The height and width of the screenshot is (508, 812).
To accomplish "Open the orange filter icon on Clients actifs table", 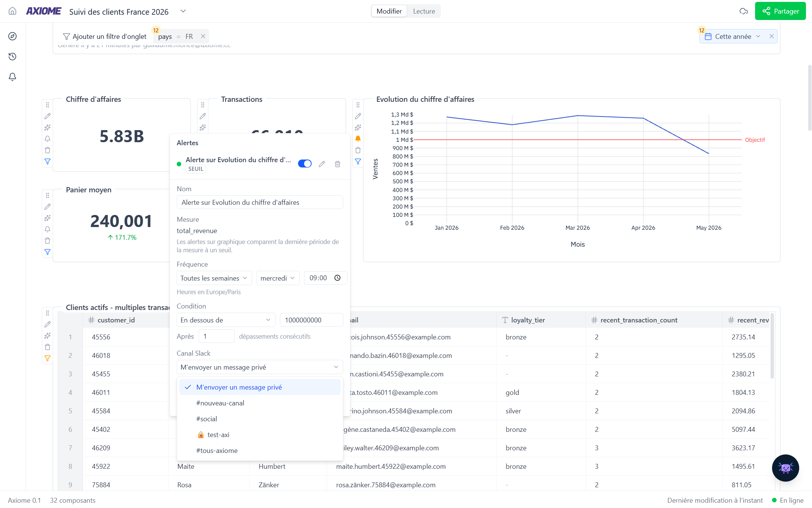I will tap(47, 358).
